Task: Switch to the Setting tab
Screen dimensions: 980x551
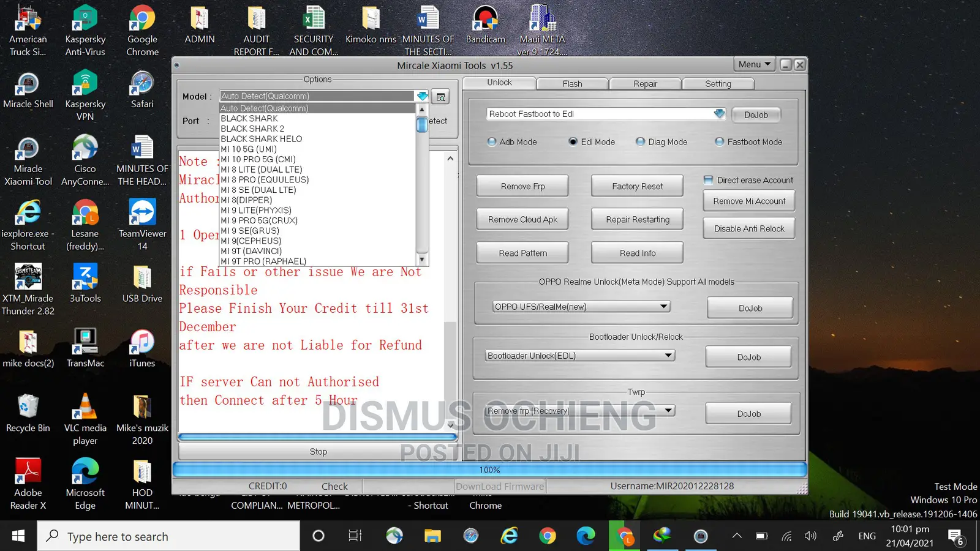Action: tap(718, 84)
